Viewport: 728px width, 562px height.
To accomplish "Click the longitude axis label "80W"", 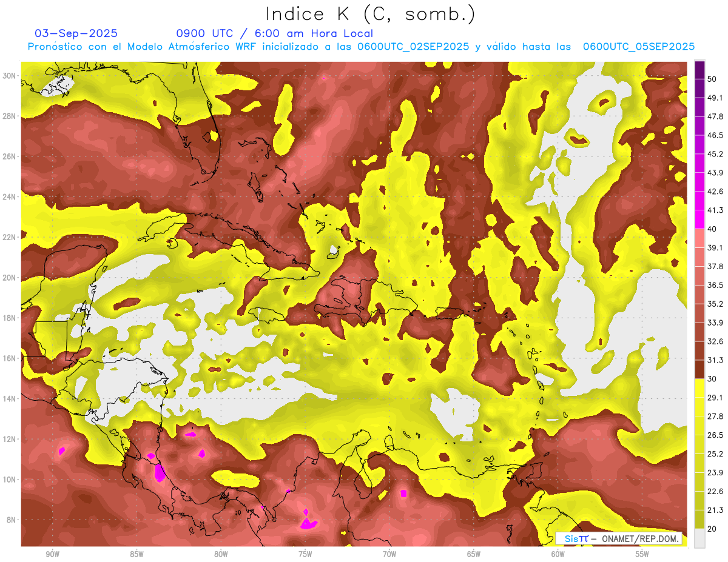I will tap(221, 554).
